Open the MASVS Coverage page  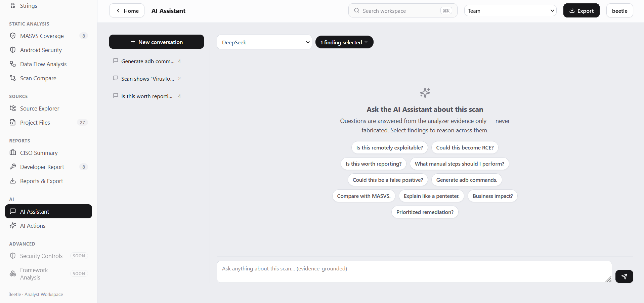pyautogui.click(x=48, y=36)
